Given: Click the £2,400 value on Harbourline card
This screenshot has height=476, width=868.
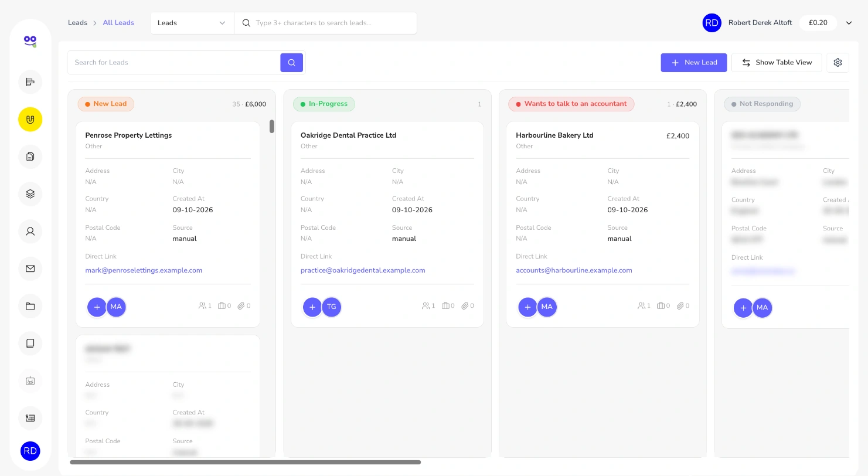Looking at the screenshot, I should [x=678, y=136].
